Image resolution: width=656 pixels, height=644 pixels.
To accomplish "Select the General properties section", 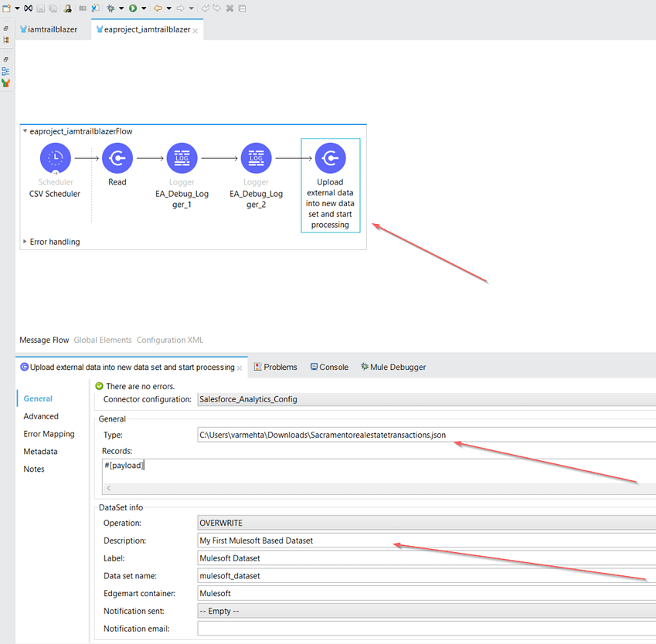I will (x=38, y=398).
